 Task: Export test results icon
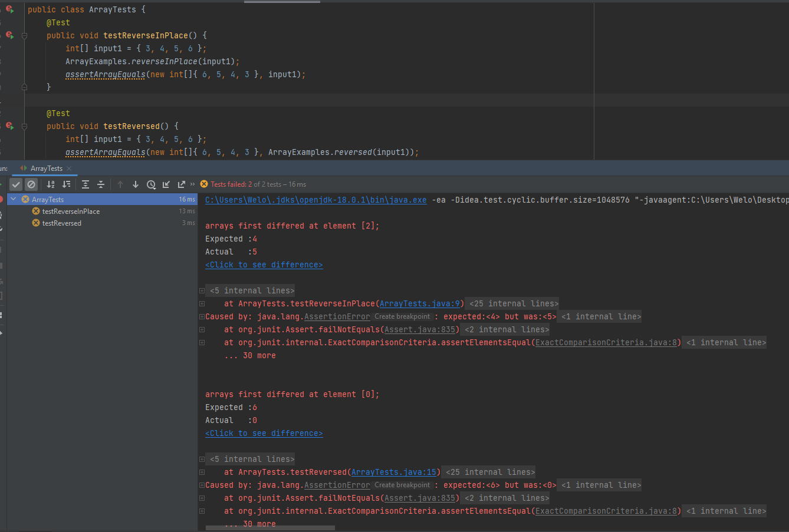pos(181,184)
